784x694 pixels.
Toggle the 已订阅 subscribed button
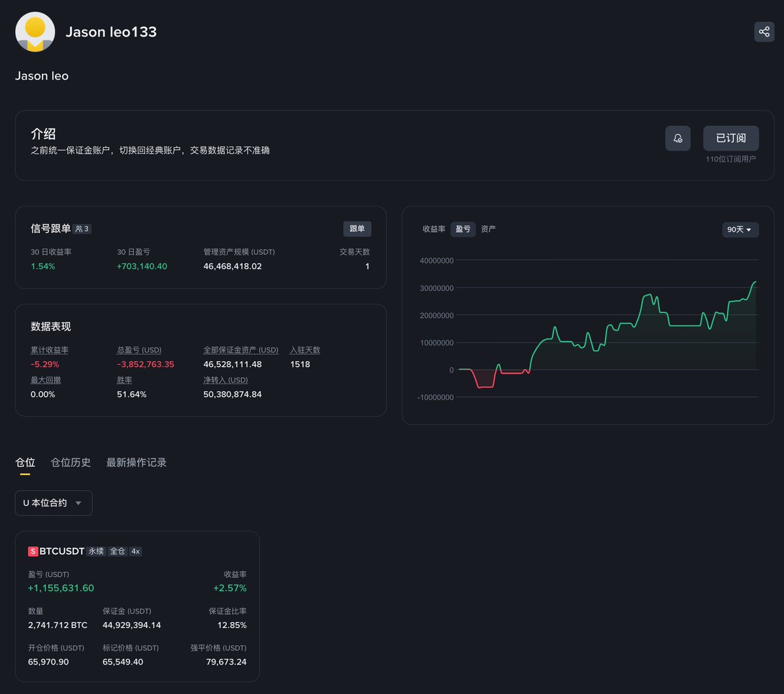pos(731,138)
